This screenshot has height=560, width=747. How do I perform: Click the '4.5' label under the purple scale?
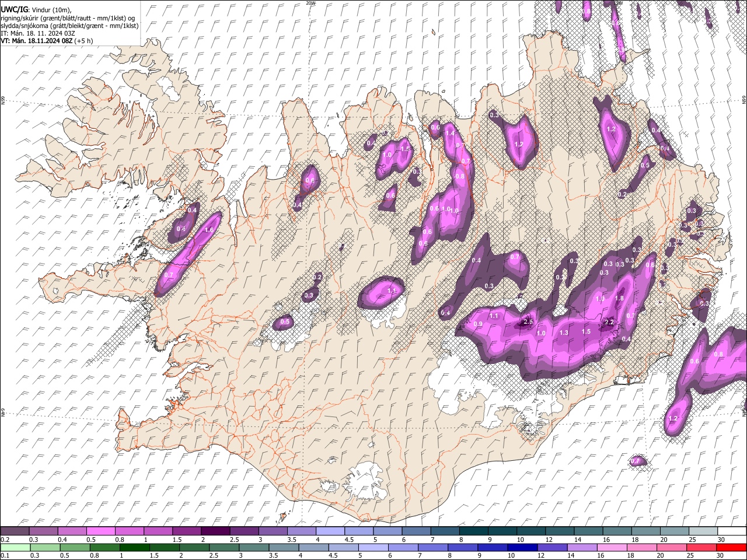[350, 540]
